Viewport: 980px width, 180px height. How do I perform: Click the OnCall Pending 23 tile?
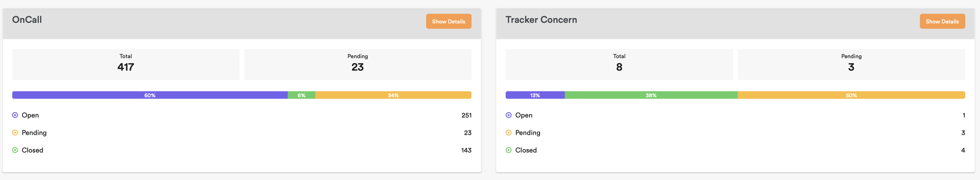click(357, 64)
